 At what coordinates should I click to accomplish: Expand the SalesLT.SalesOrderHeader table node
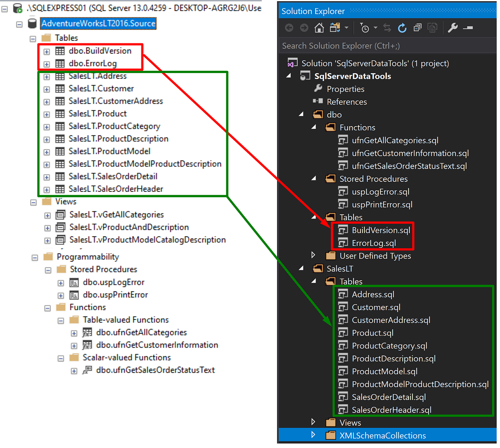[46, 190]
